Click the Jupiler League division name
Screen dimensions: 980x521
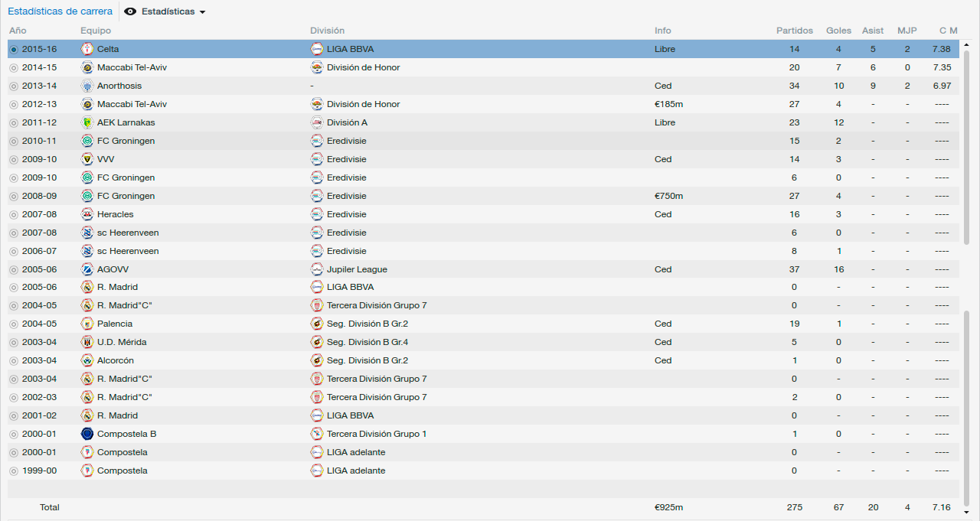[x=357, y=269]
